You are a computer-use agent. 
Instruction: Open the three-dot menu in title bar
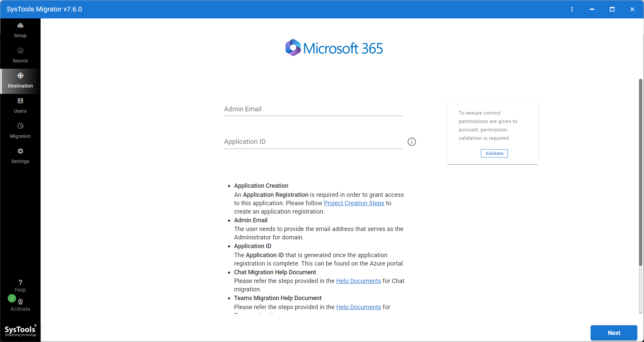tap(572, 9)
